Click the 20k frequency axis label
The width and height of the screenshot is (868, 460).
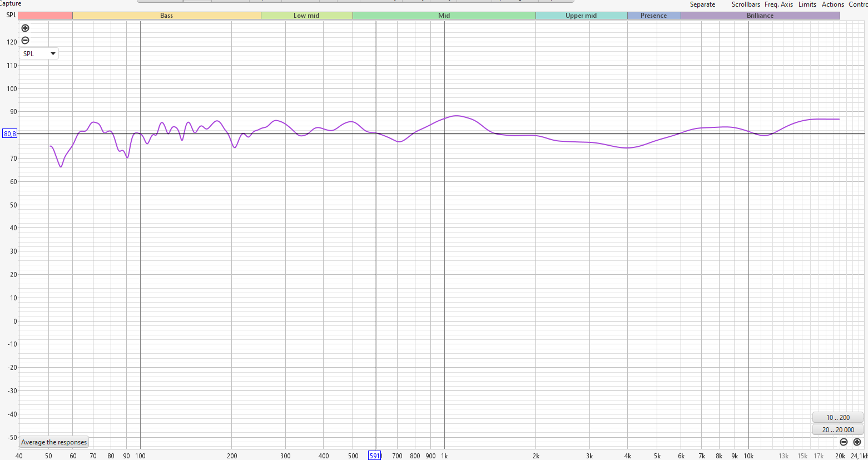pos(840,456)
